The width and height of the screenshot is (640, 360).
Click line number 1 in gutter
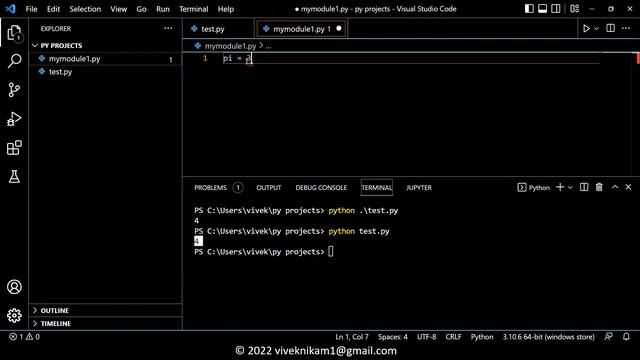pyautogui.click(x=205, y=58)
